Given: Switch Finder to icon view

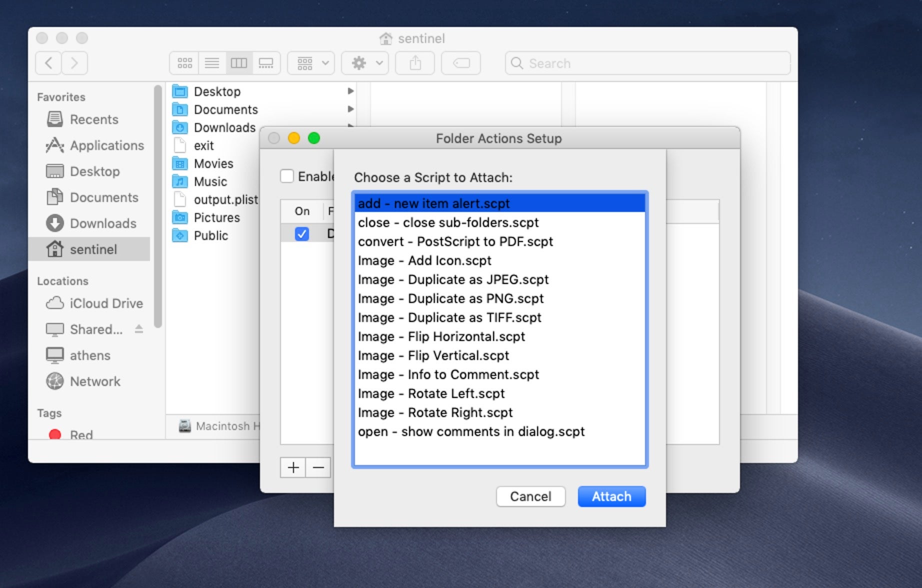Looking at the screenshot, I should pyautogui.click(x=184, y=63).
